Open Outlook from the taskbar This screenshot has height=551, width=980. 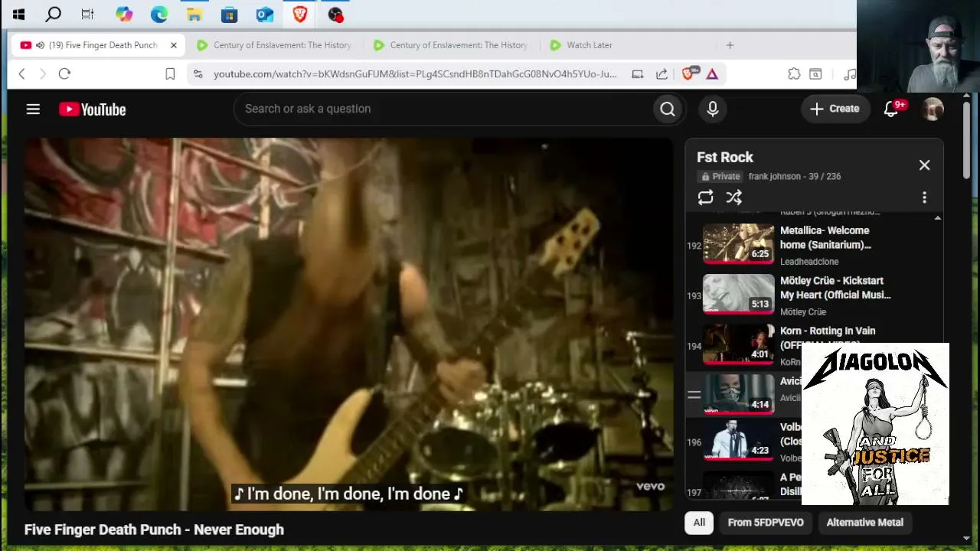pyautogui.click(x=264, y=14)
